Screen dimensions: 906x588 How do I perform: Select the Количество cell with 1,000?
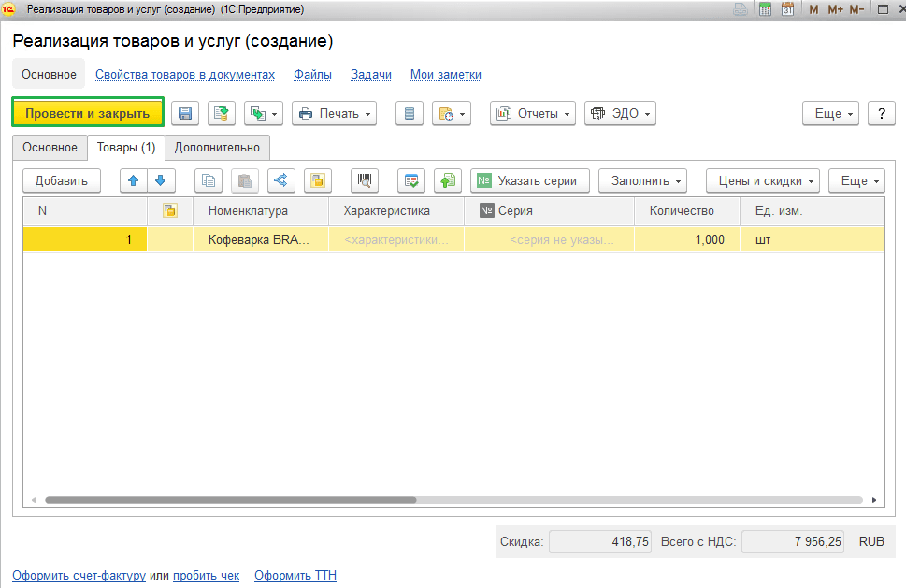(686, 240)
